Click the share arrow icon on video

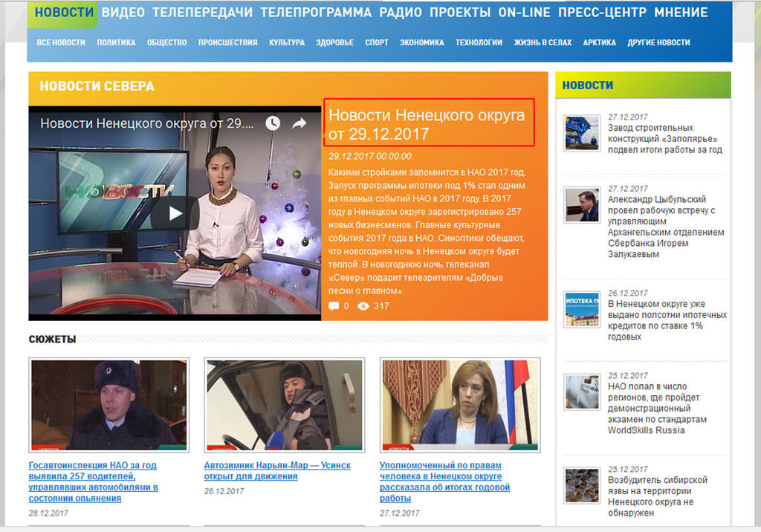pos(299,123)
